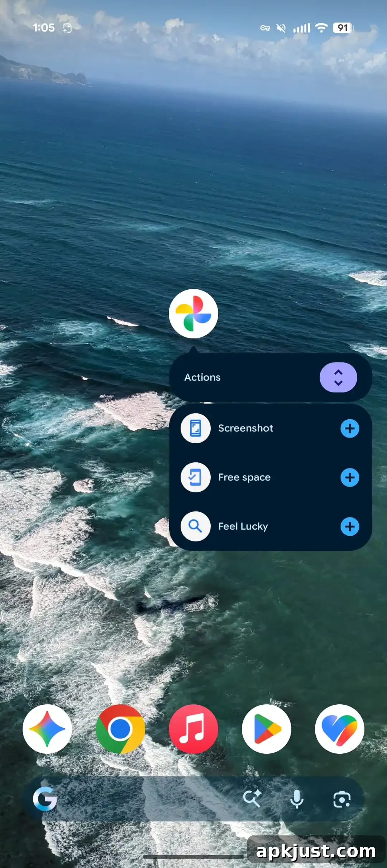Open the Google Fit heart icon
Screen dimensions: 387x868
pyautogui.click(x=340, y=729)
